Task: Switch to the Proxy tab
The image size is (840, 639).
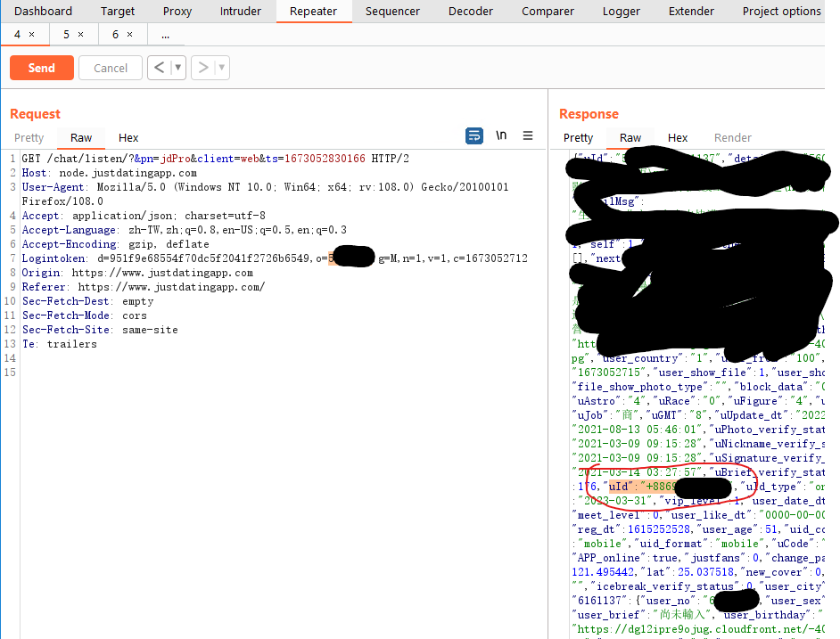Action: 177,12
